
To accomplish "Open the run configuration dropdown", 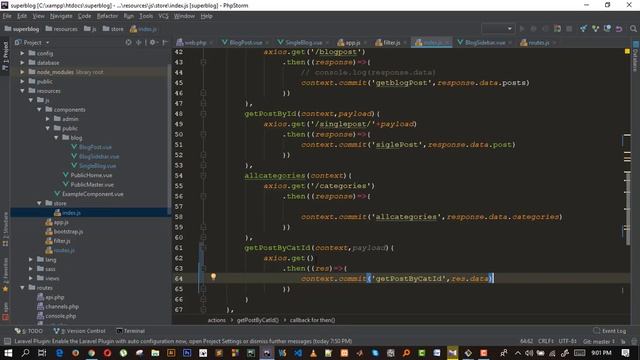I will tap(498, 29).
